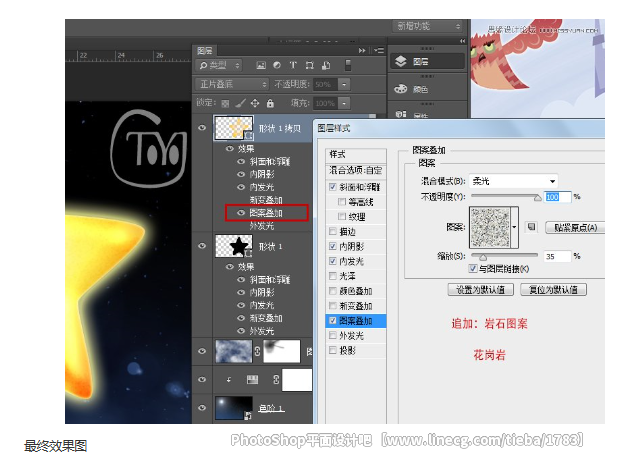Collapse Layers panel with double-arrow icon

coord(362,51)
